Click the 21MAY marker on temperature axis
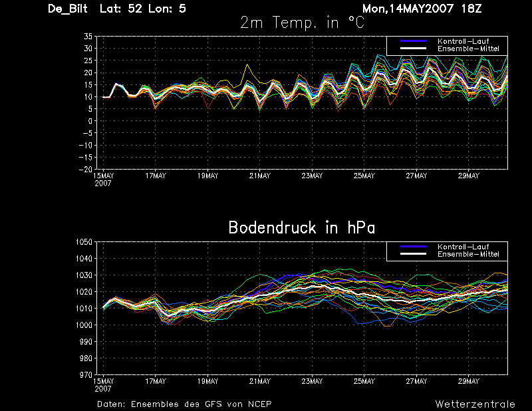 [x=260, y=176]
